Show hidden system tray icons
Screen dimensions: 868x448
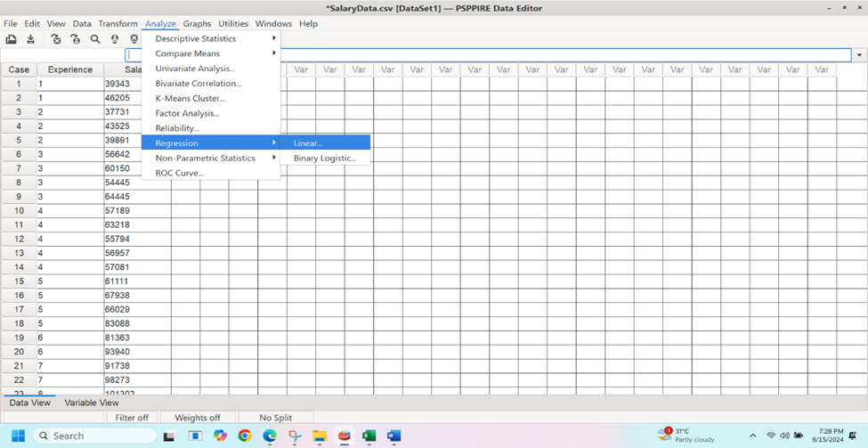[x=753, y=436]
